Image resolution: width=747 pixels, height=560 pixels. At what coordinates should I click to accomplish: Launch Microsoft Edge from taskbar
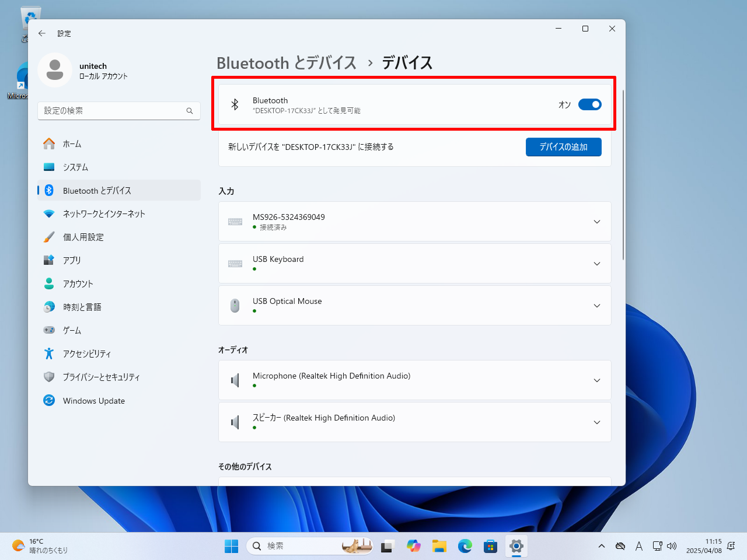point(465,546)
